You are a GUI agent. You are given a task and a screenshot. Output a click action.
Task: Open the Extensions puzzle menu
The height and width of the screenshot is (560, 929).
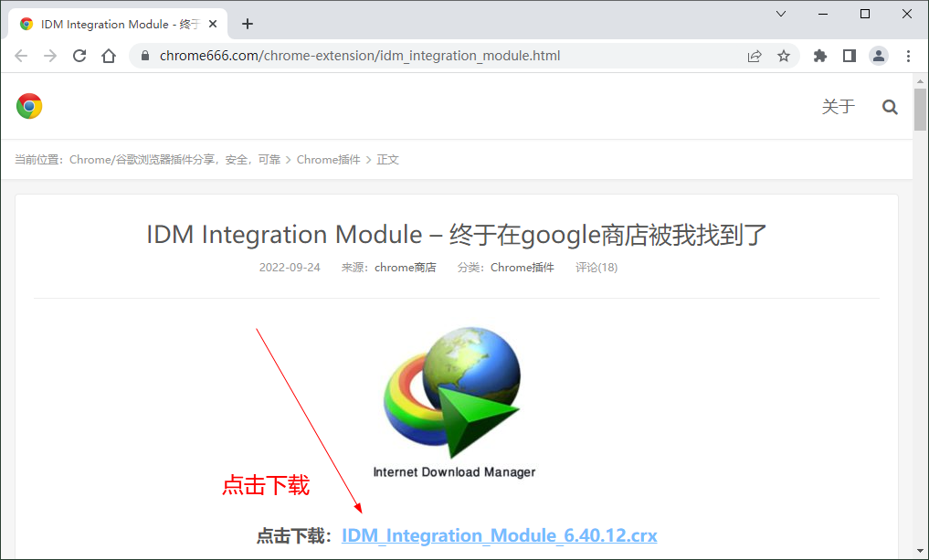point(820,57)
